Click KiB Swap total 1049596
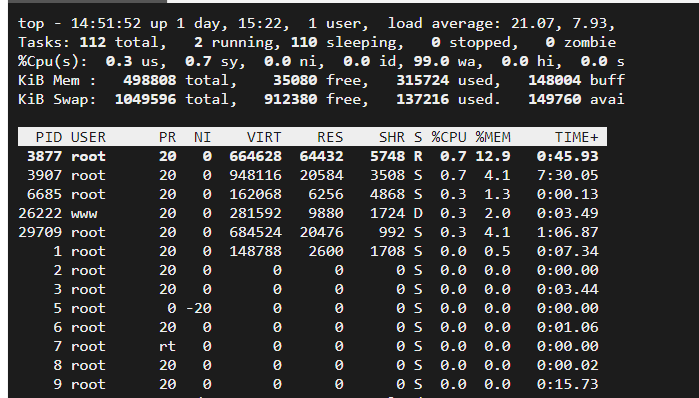 [145, 99]
